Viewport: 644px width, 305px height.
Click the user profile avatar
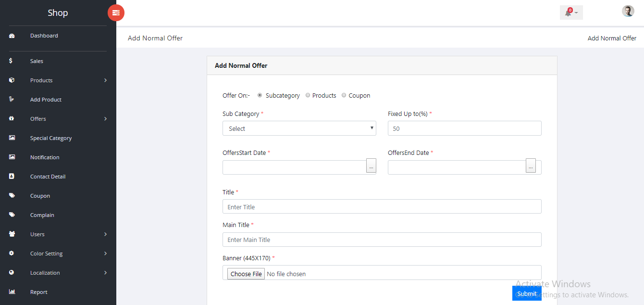pos(628,12)
